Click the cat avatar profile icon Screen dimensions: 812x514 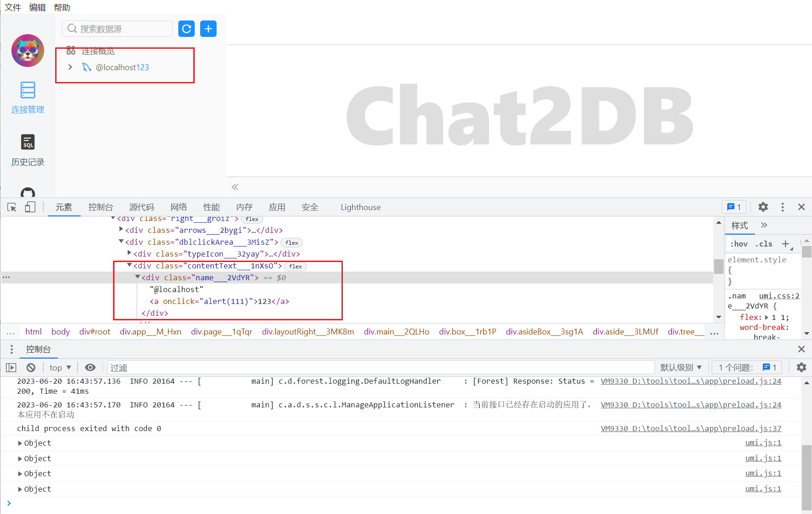coord(27,51)
